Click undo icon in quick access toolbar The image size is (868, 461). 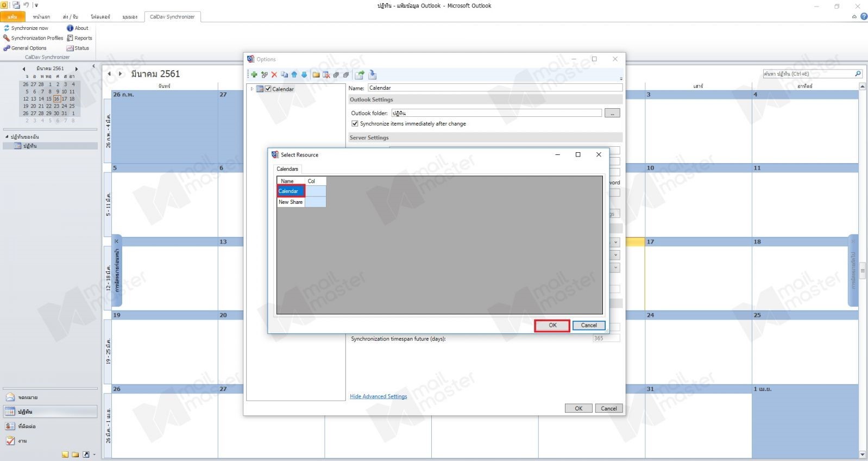tap(26, 5)
